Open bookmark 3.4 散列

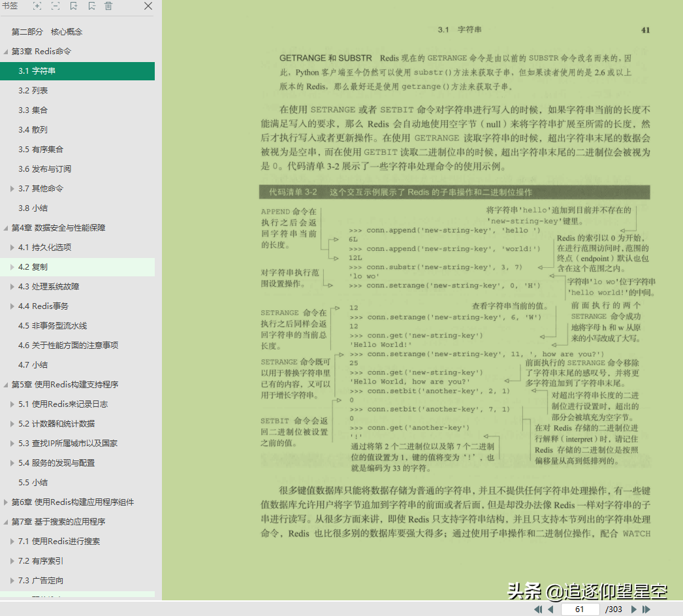(33, 130)
